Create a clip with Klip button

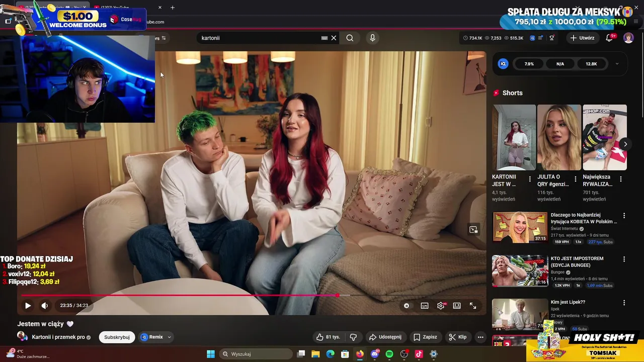457,337
